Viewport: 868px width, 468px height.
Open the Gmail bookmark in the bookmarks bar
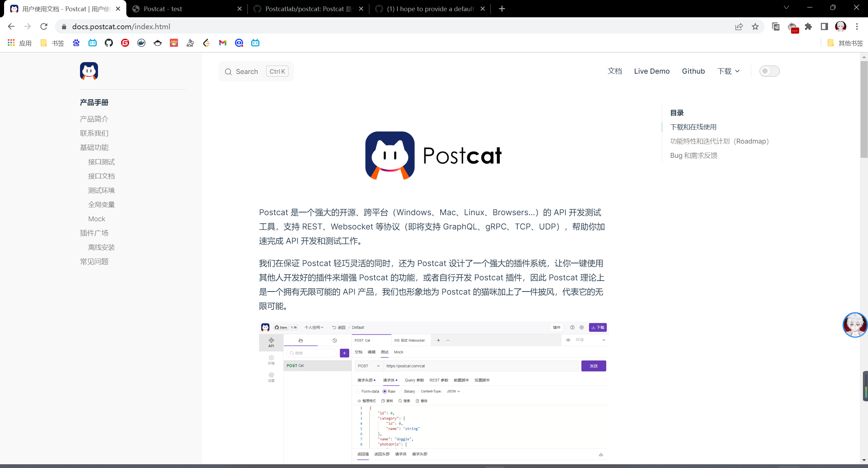click(x=222, y=43)
